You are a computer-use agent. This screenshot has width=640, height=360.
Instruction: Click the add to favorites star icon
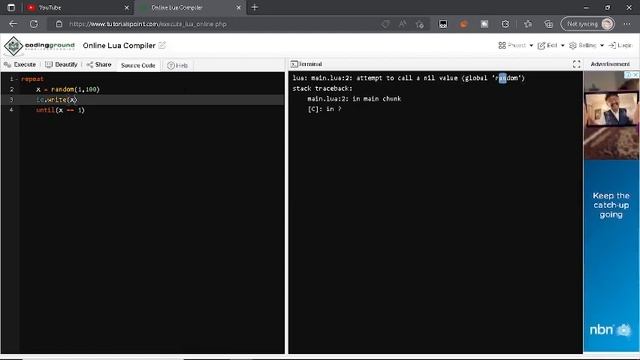pyautogui.click(x=420, y=24)
